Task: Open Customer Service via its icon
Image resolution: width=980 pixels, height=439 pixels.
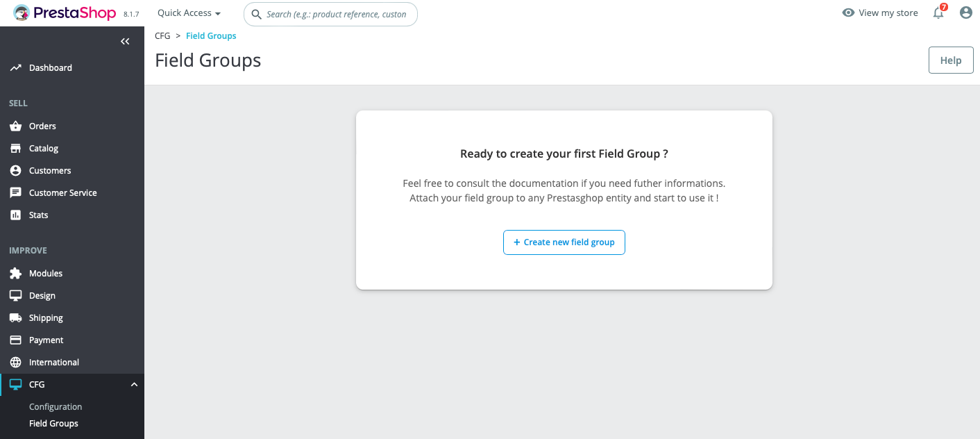Action: point(15,192)
